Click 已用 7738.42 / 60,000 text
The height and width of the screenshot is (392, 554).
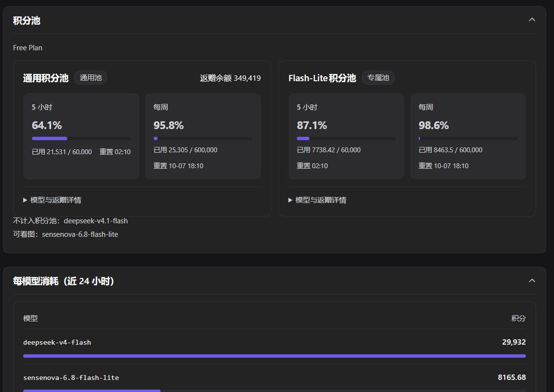click(329, 150)
